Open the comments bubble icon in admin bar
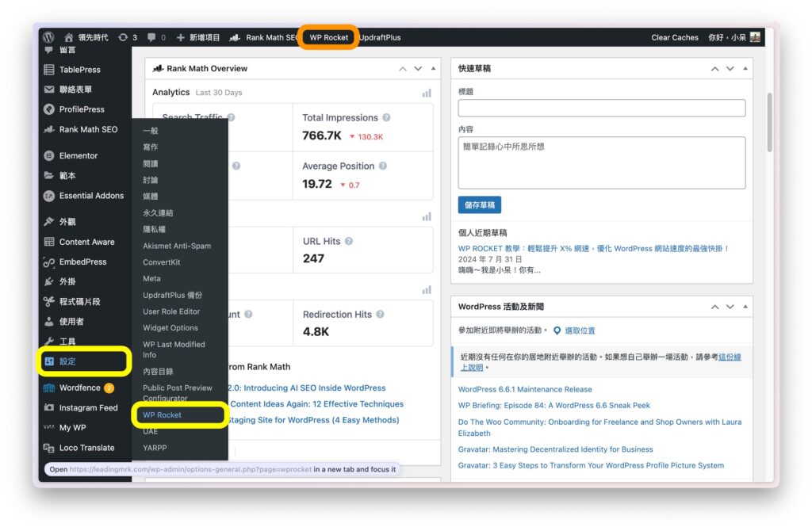This screenshot has width=812, height=531. point(151,37)
